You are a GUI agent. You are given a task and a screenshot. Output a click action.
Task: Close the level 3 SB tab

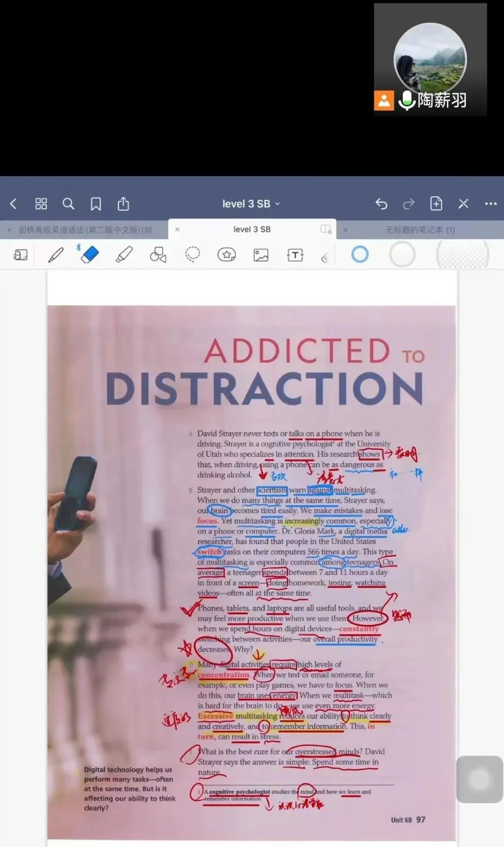click(x=177, y=229)
